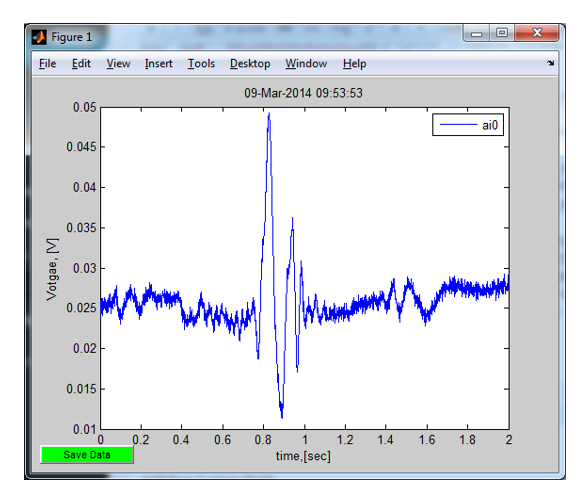The height and width of the screenshot is (502, 588).
Task: Maximize the Figure 1 window
Action: [x=502, y=33]
